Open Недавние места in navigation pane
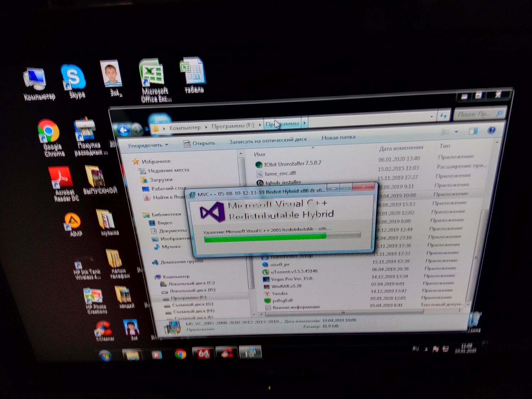 click(165, 170)
